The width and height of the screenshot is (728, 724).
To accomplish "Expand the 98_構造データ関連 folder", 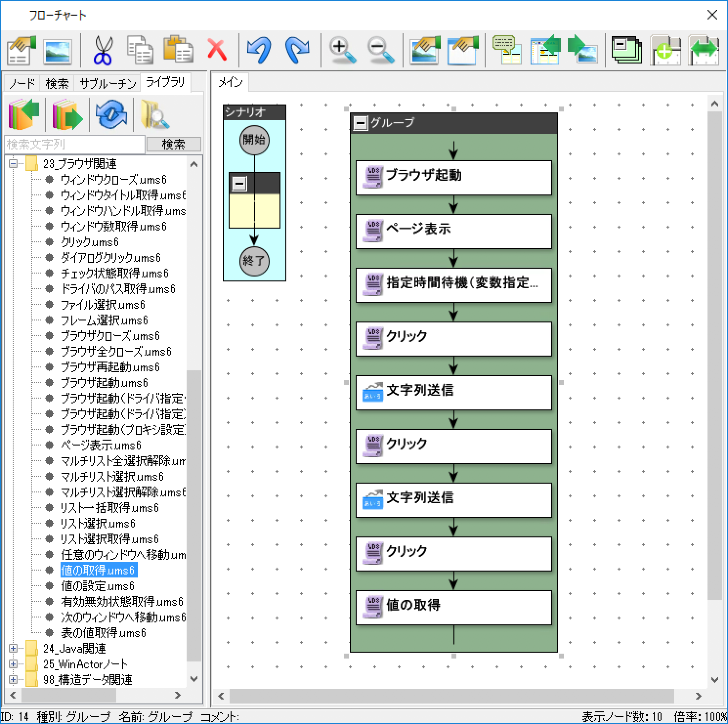I will pyautogui.click(x=13, y=680).
